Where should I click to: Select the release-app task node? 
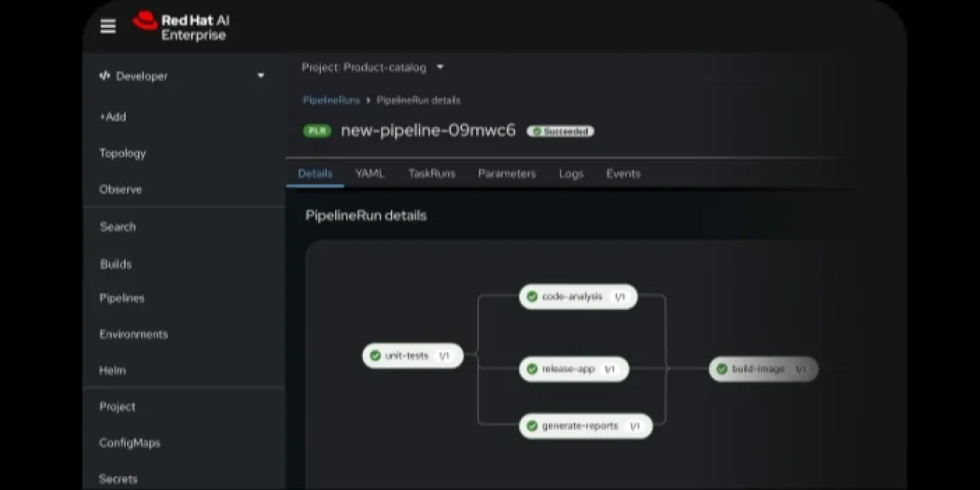point(574,369)
